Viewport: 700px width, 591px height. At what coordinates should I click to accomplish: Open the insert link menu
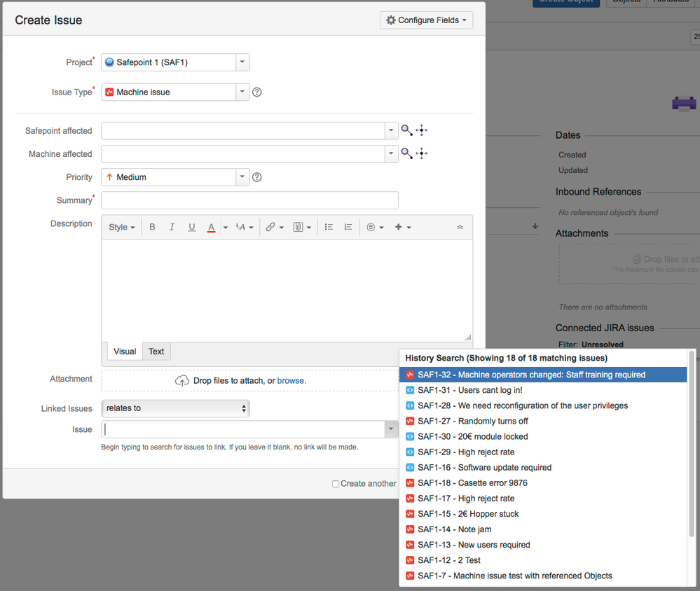click(275, 227)
